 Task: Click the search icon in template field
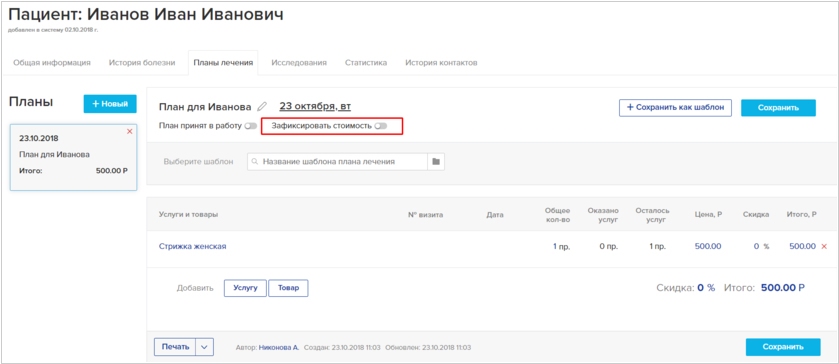click(254, 161)
